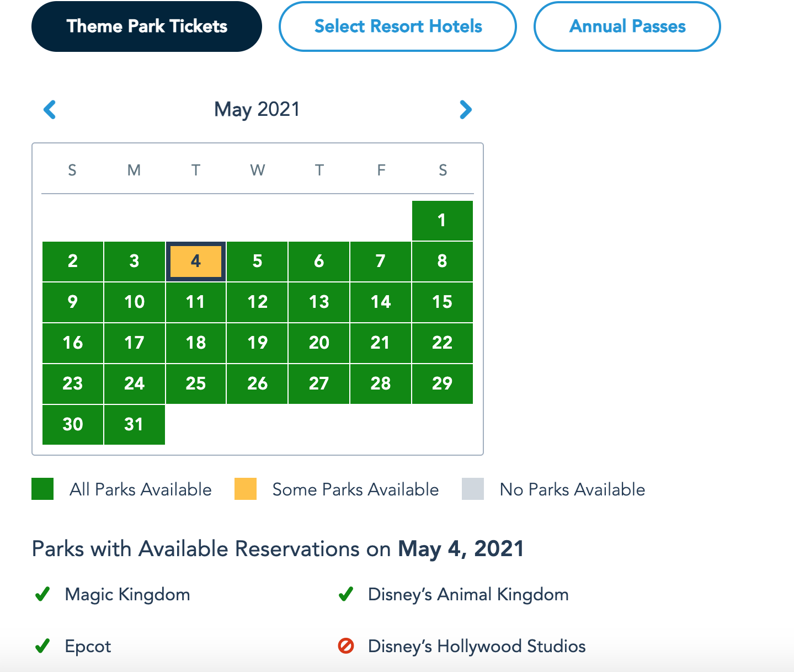Select May 4 on the calendar
Screen dimensions: 794x672
point(196,261)
